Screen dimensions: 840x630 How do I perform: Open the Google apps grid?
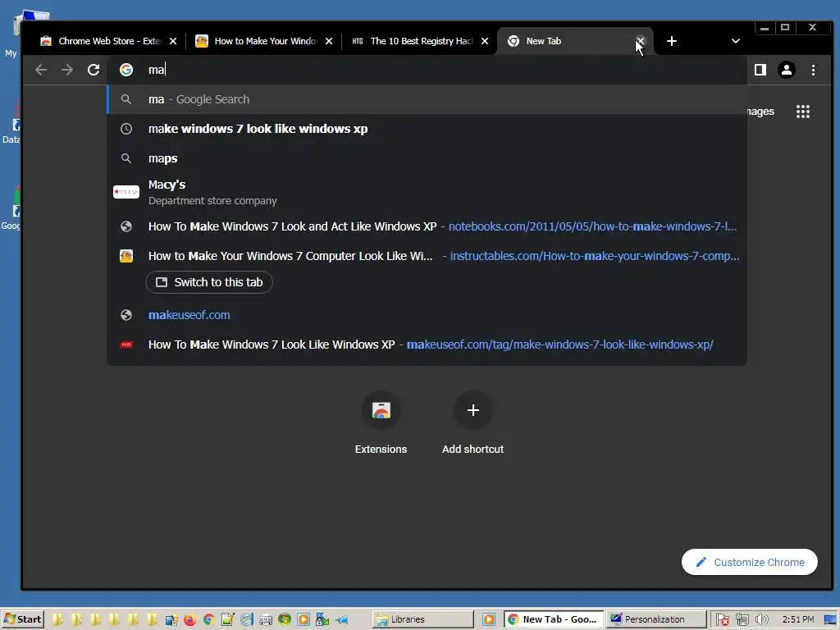pos(802,112)
